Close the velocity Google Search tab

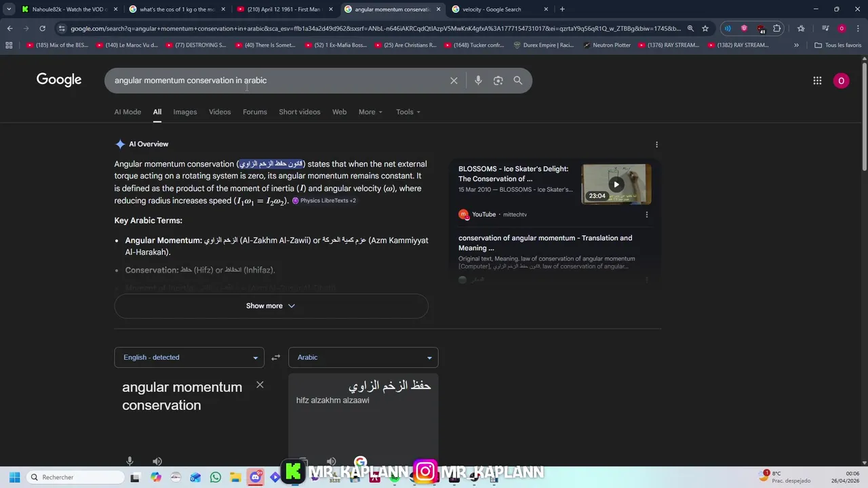tap(546, 9)
